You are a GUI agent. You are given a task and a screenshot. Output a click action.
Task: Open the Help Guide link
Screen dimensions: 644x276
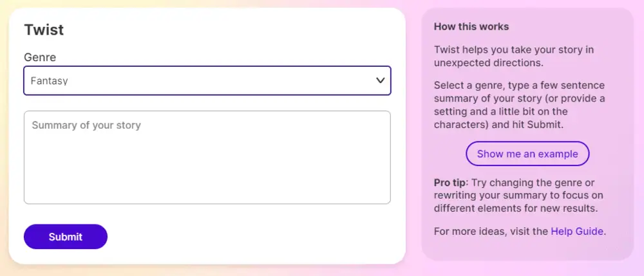(x=577, y=231)
